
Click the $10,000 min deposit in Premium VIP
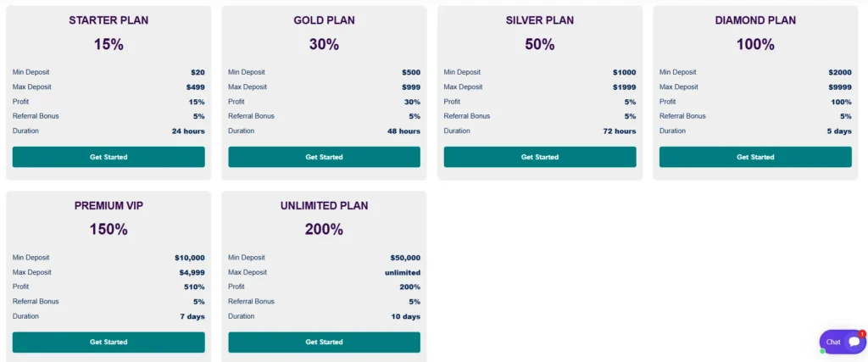tap(190, 258)
